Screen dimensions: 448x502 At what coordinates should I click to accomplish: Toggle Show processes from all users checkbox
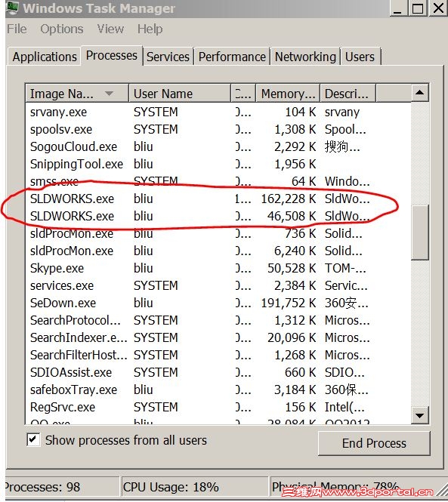pyautogui.click(x=34, y=439)
